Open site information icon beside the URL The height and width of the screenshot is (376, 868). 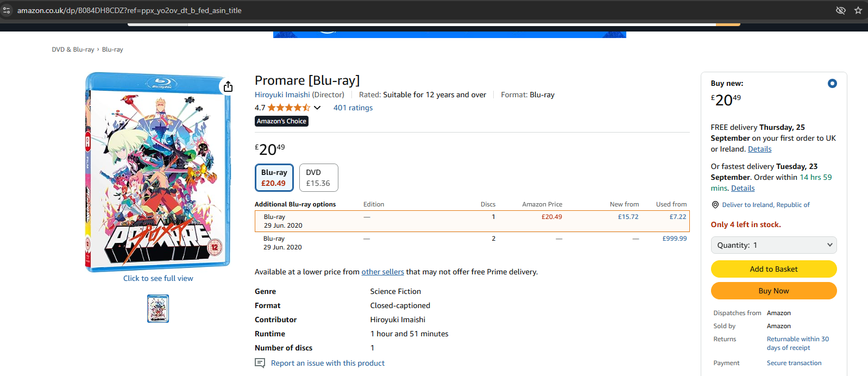pos(7,10)
